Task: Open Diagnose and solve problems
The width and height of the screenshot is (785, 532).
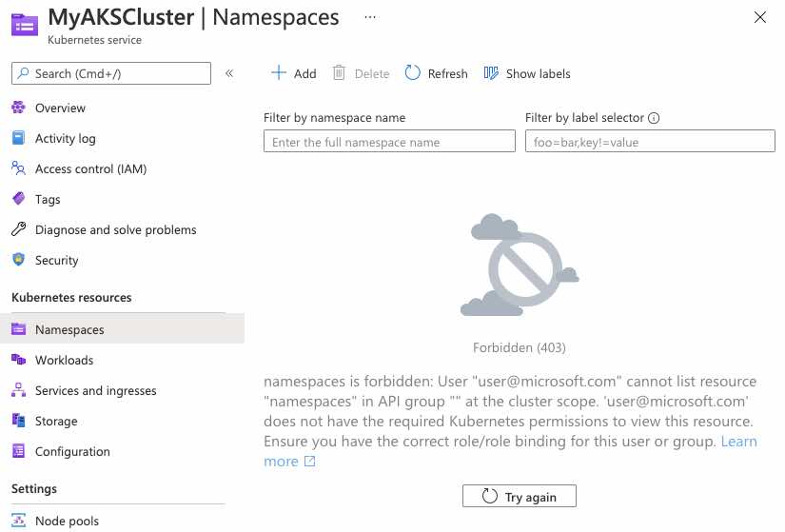Action: 115,230
